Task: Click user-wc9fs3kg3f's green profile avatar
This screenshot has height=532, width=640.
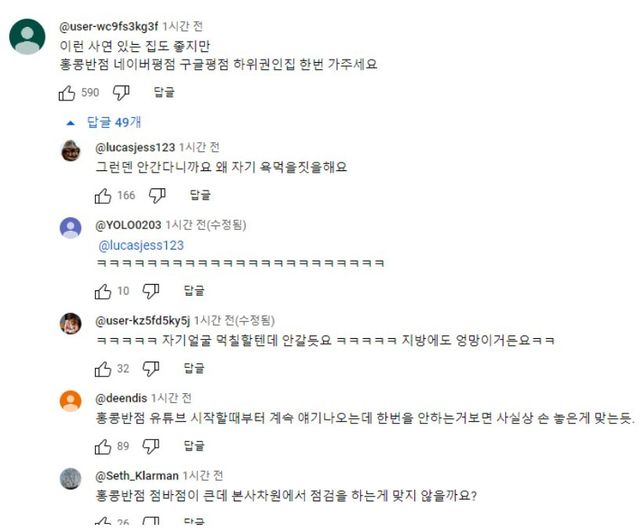Action: click(26, 40)
